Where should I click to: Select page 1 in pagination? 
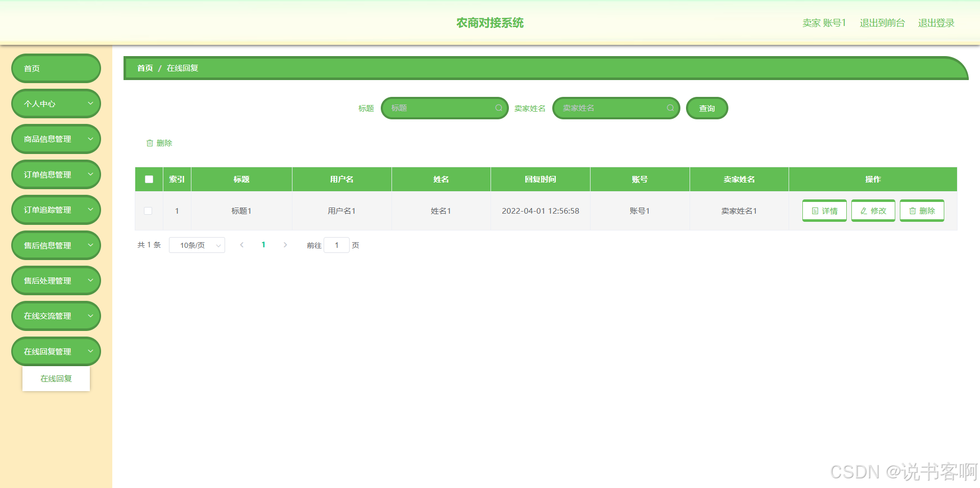pos(263,245)
